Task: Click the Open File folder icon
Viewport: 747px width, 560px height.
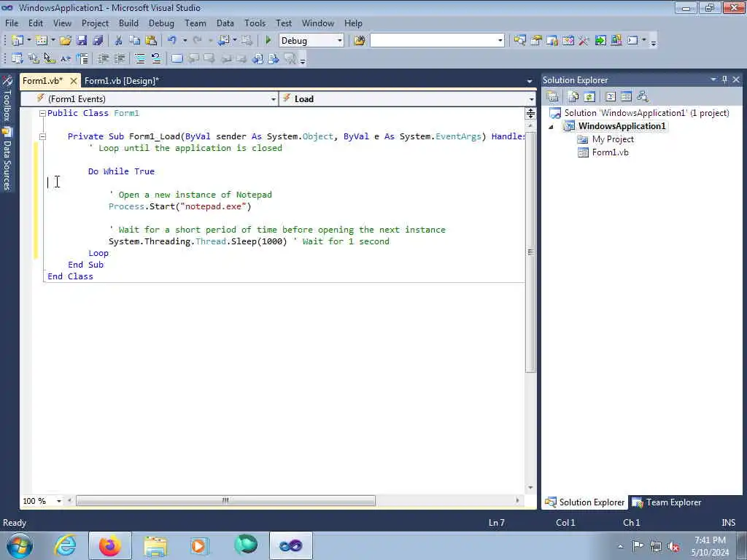Action: (65, 41)
